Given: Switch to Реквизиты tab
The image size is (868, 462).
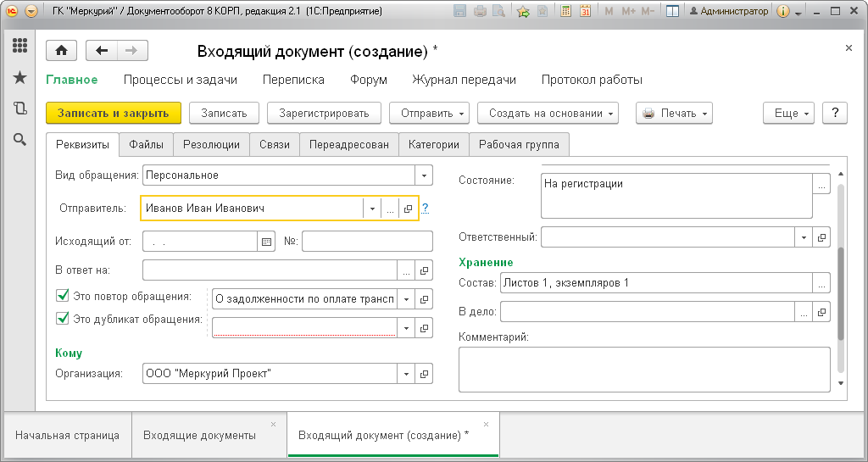Looking at the screenshot, I should click(x=82, y=145).
